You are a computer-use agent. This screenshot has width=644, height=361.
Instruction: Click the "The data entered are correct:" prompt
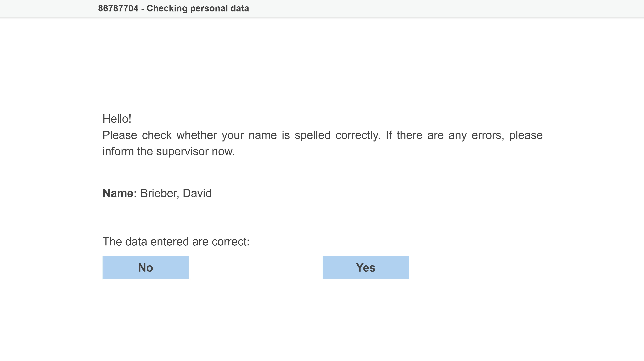pos(176,242)
